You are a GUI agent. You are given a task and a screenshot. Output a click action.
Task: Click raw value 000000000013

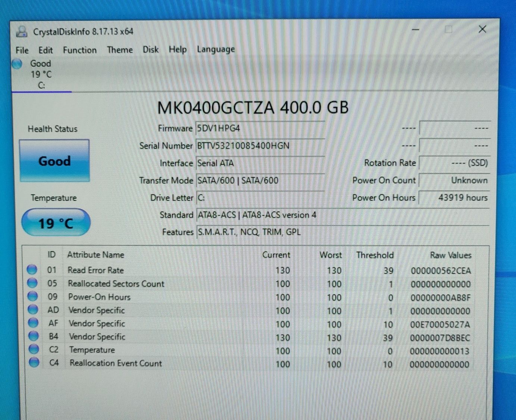pos(440,351)
